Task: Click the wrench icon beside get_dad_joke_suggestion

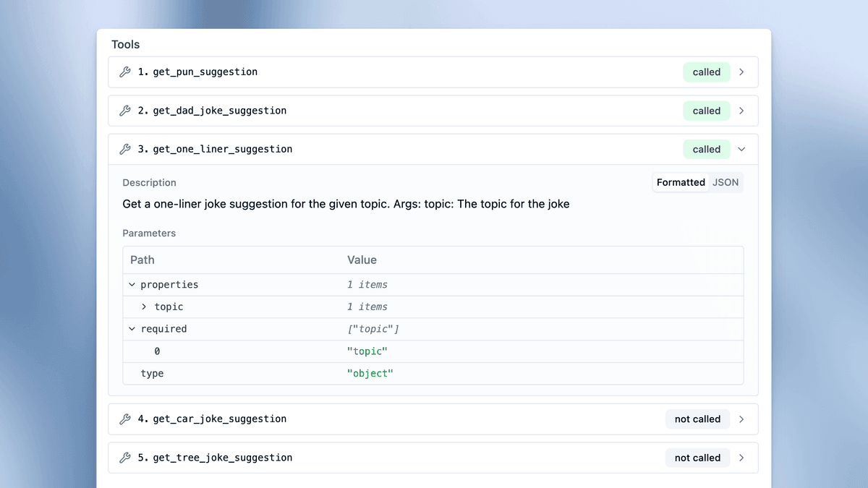Action: [x=124, y=111]
